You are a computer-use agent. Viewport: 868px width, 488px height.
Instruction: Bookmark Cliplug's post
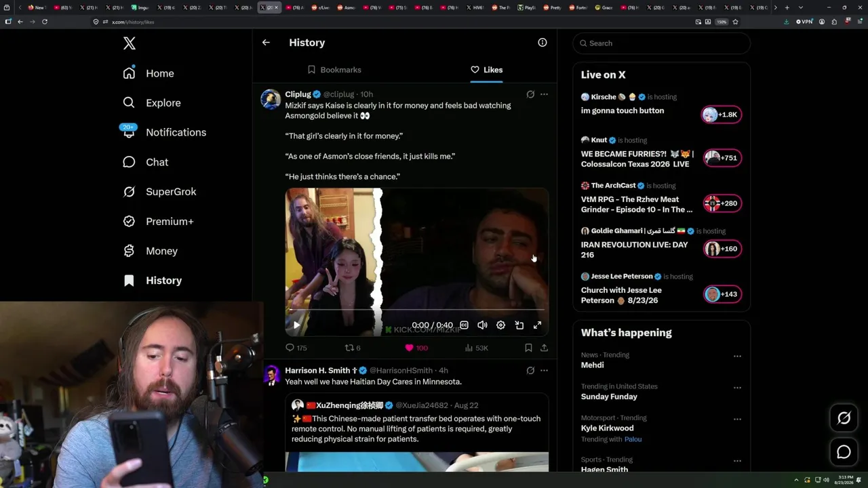(528, 348)
